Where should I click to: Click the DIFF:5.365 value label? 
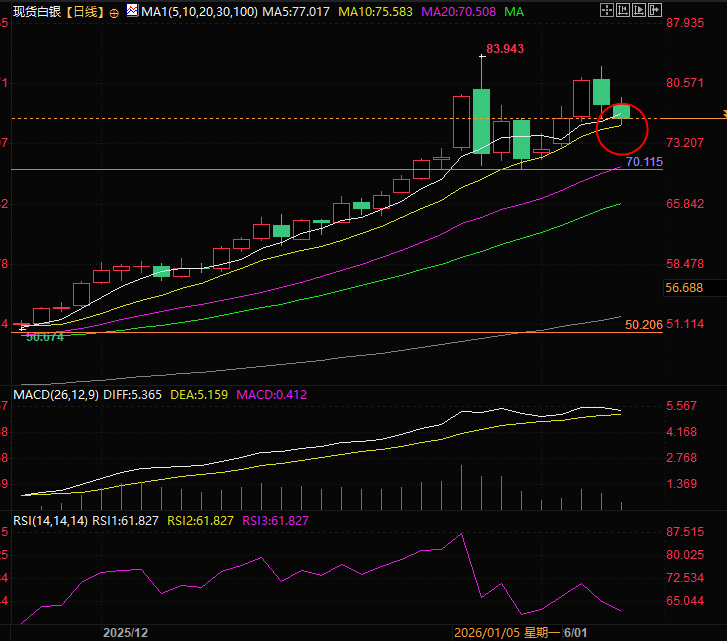tap(133, 395)
